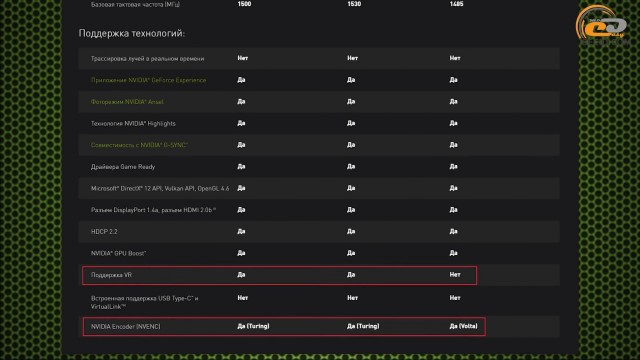
Task: Open the Приложение NVIDIA GeForce Experience link
Action: point(148,80)
